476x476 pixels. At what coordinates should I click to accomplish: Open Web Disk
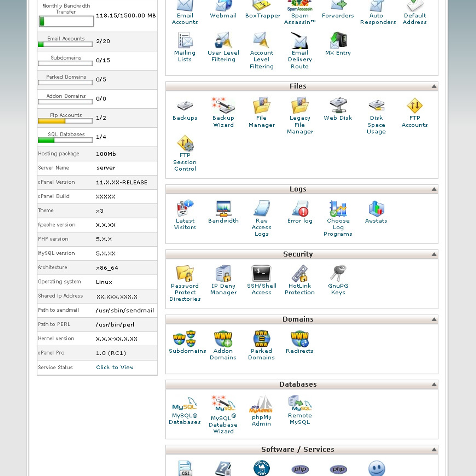[338, 109]
